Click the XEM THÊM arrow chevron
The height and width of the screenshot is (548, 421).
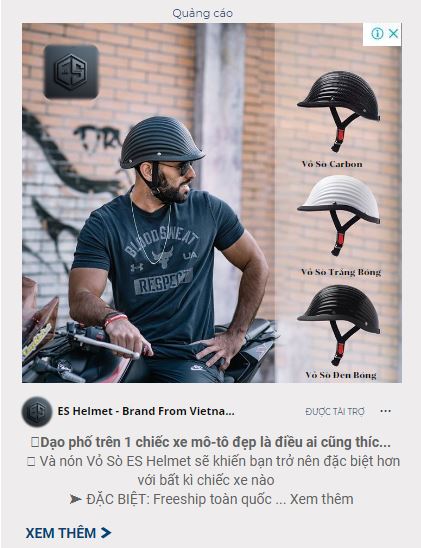click(x=106, y=533)
